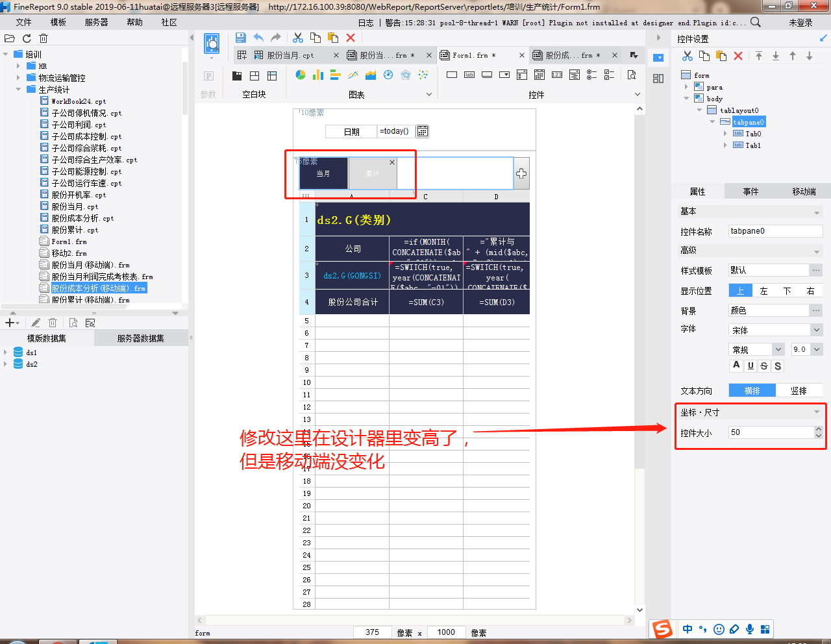The width and height of the screenshot is (831, 644).
Task: Click the save icon in the top toolbar
Action: tap(240, 38)
